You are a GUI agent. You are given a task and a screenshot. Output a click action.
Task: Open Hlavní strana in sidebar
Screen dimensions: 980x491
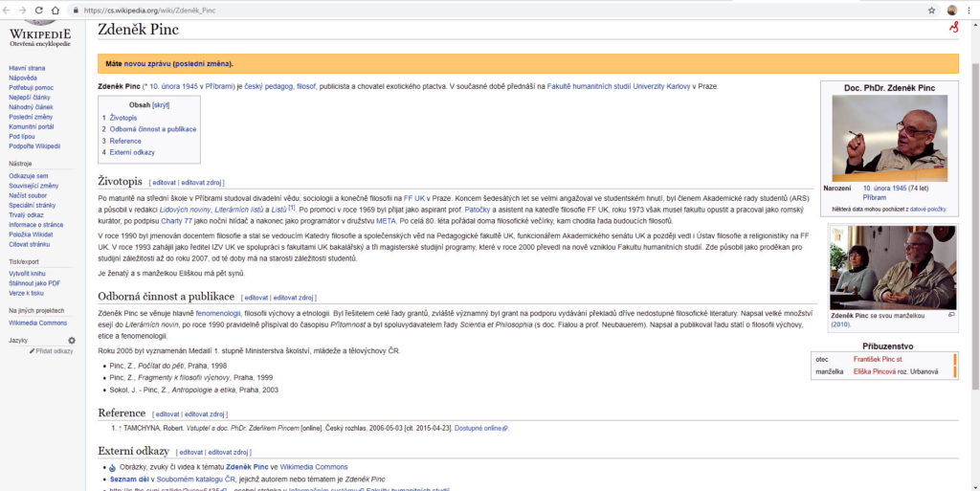tap(27, 68)
